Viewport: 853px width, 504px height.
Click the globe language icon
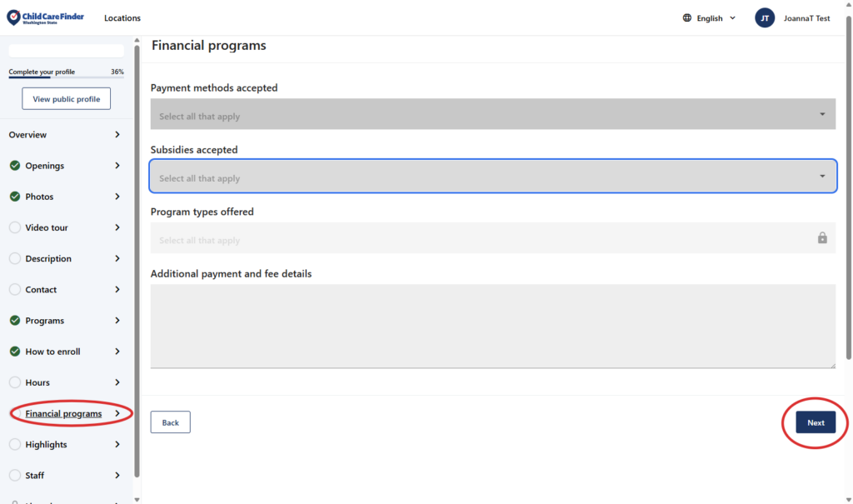tap(687, 18)
